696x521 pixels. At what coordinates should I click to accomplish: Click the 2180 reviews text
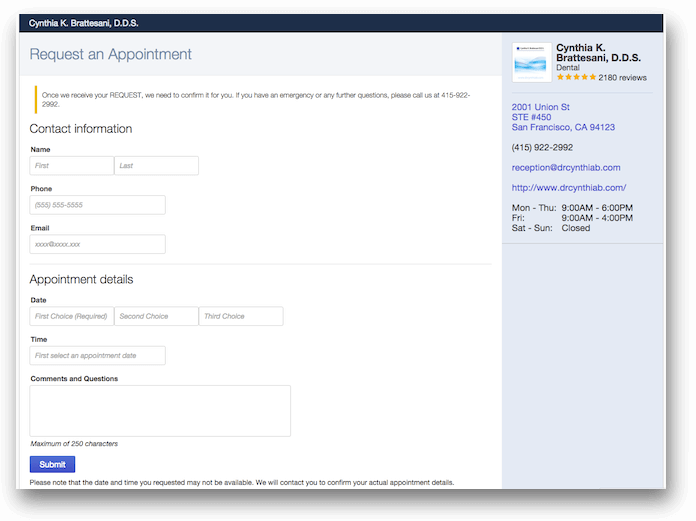tap(622, 78)
